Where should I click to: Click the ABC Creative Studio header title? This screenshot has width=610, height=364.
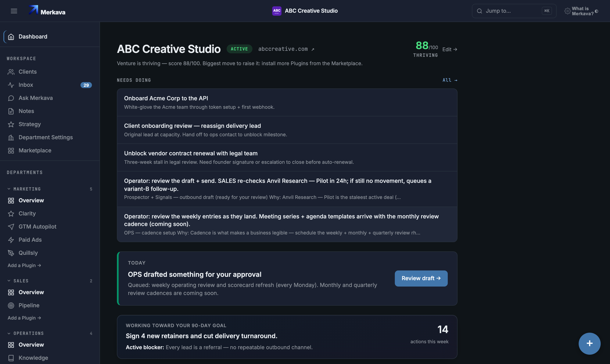point(311,11)
